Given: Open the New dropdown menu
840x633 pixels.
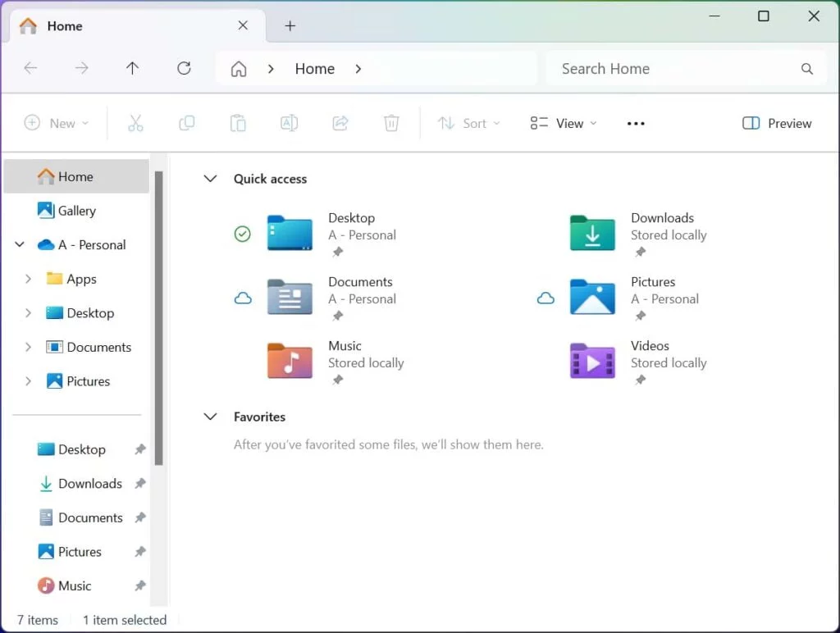Looking at the screenshot, I should pyautogui.click(x=57, y=123).
